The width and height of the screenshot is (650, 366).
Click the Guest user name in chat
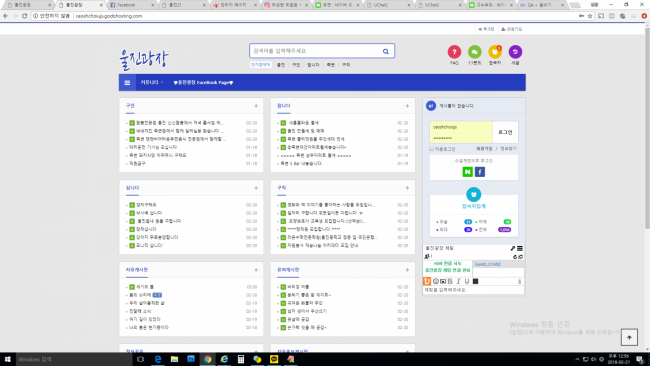(x=488, y=264)
